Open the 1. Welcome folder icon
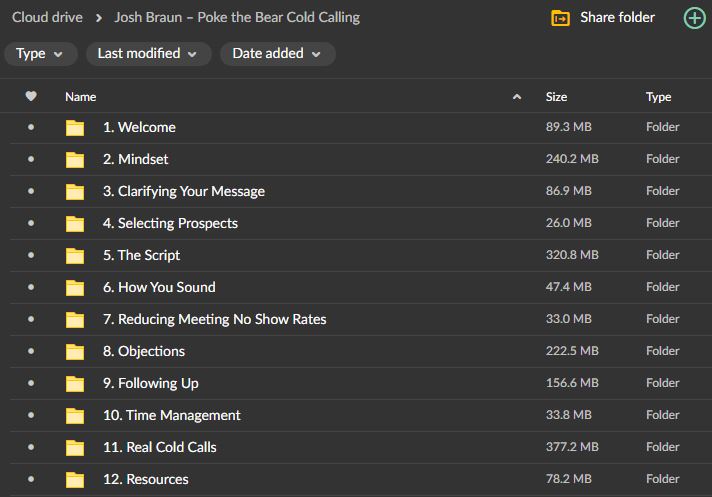712x497 pixels. [x=75, y=128]
